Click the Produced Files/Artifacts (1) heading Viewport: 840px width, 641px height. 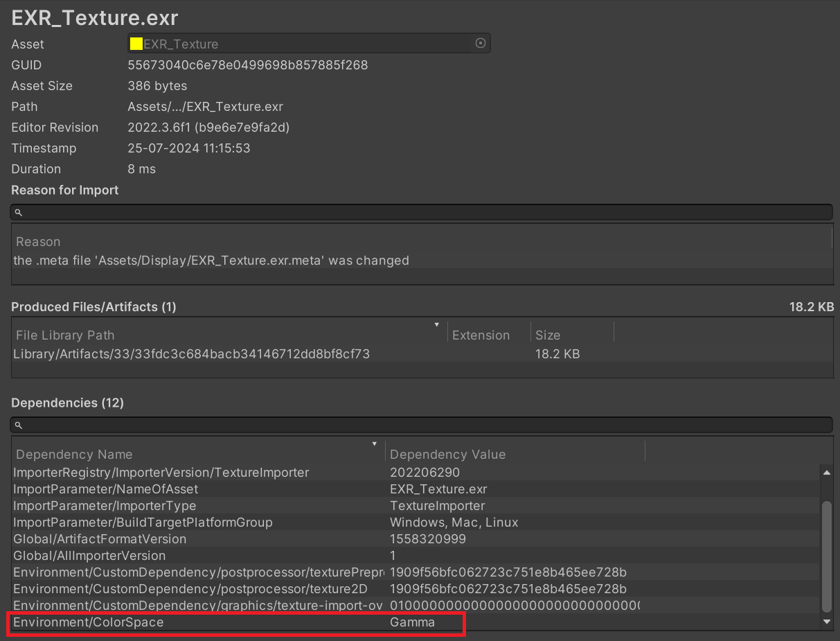[93, 306]
